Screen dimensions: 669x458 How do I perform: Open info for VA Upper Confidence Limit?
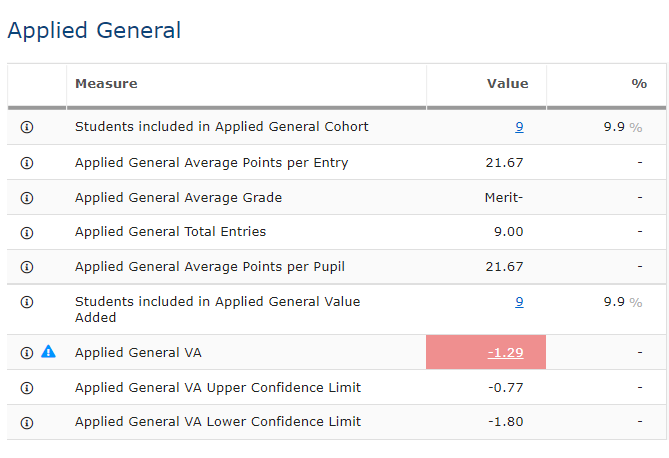pyautogui.click(x=27, y=388)
